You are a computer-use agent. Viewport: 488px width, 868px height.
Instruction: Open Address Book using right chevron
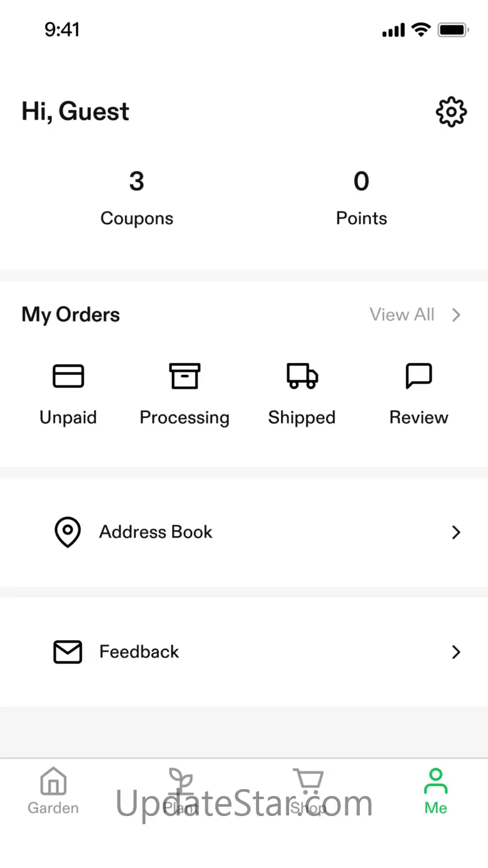(456, 532)
